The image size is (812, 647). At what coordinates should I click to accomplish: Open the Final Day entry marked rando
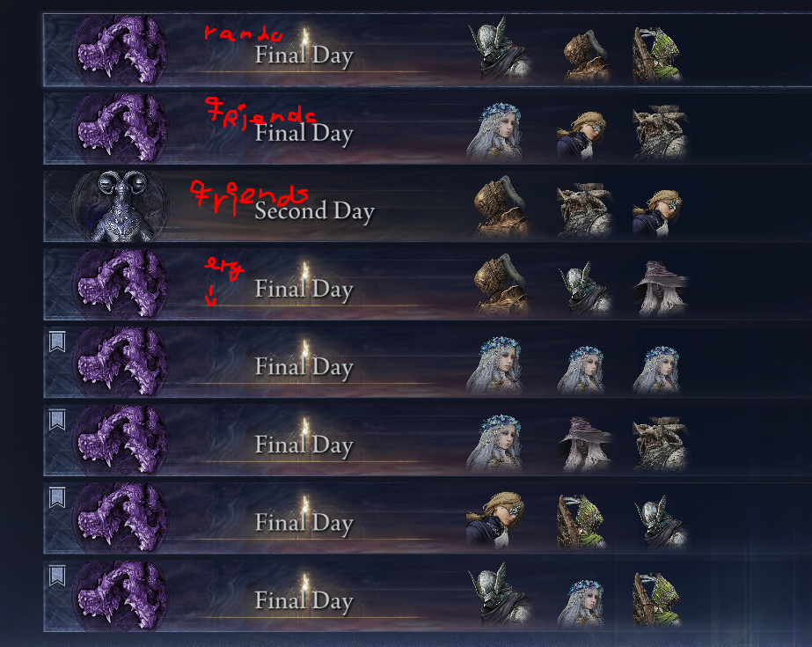point(428,50)
